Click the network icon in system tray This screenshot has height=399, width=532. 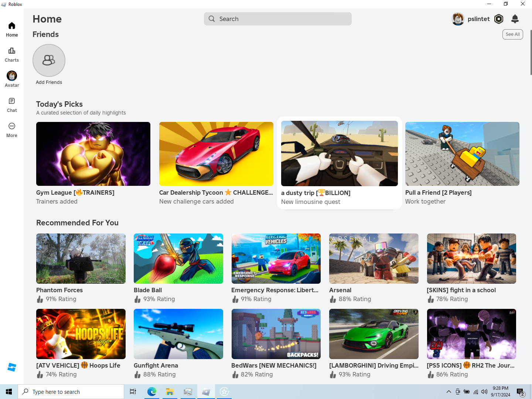476,392
